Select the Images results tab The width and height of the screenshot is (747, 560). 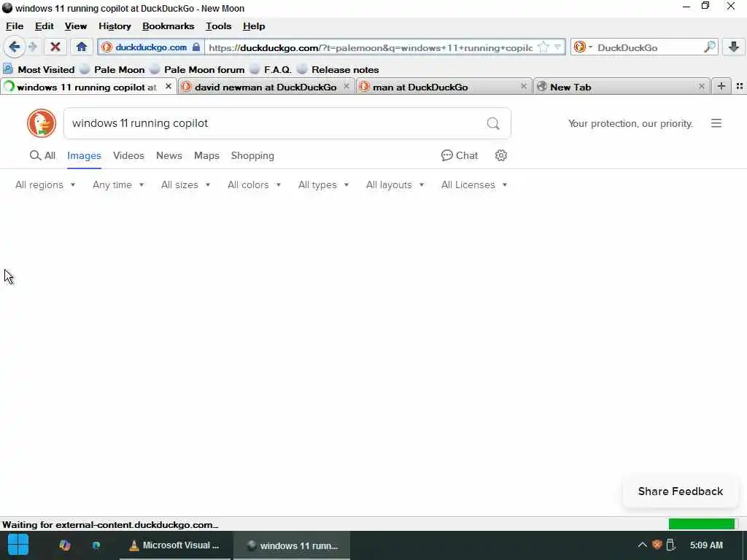[84, 156]
